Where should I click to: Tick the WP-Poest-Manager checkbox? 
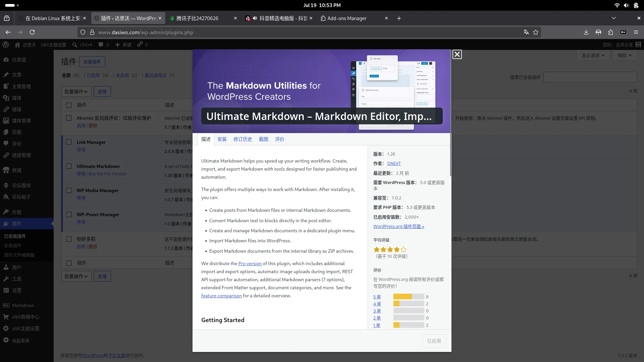pos(69,215)
